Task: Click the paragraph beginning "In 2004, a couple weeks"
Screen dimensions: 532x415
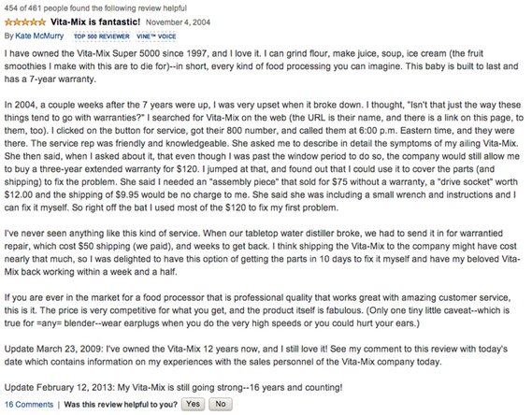Action: [x=264, y=156]
